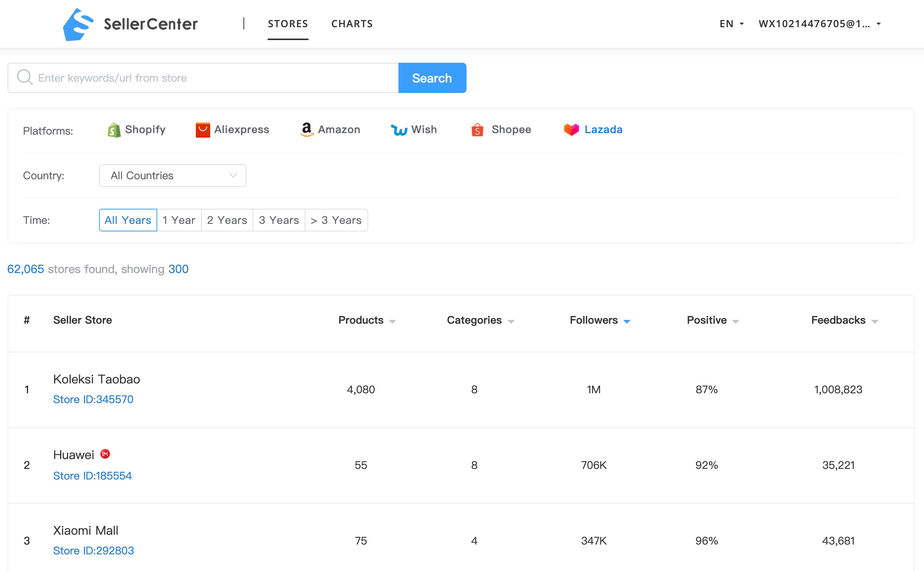Click the Search button
Image resolution: width=924 pixels, height=571 pixels.
432,78
